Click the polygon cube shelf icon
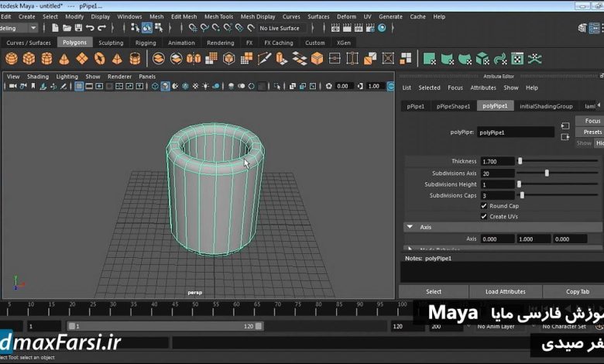This screenshot has width=604, height=364. pyautogui.click(x=29, y=58)
